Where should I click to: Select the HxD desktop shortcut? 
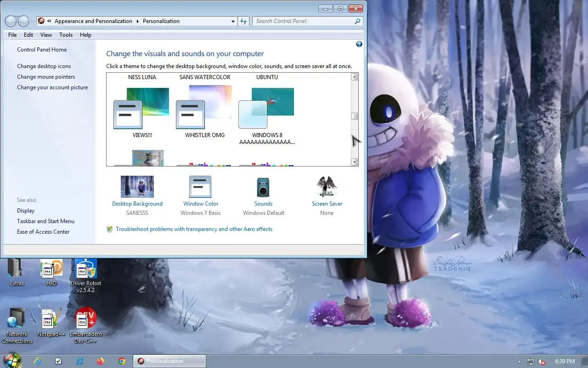[51, 272]
